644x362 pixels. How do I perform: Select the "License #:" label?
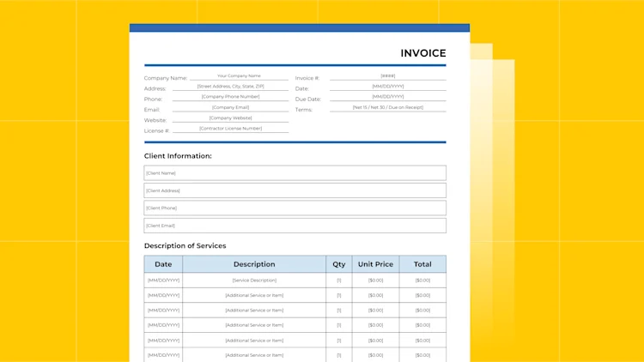tap(156, 131)
